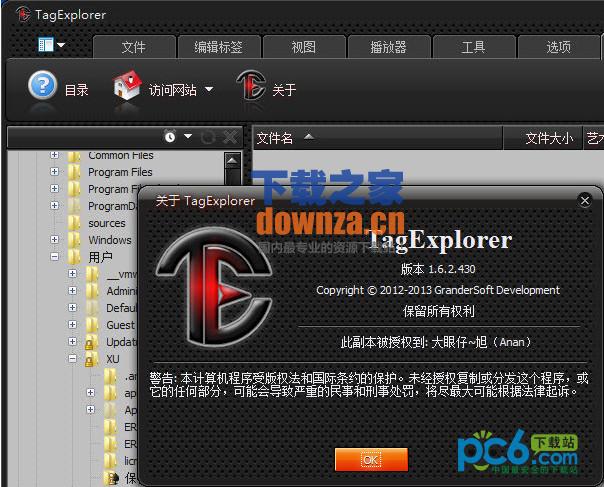Click the blue help 目录 icon
The height and width of the screenshot is (487, 604).
(42, 85)
